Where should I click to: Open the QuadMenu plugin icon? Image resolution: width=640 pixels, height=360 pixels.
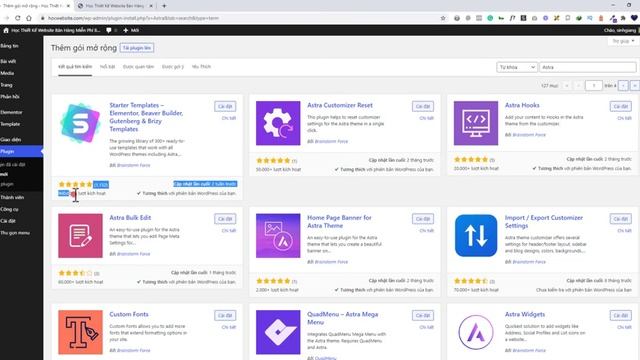point(278,332)
